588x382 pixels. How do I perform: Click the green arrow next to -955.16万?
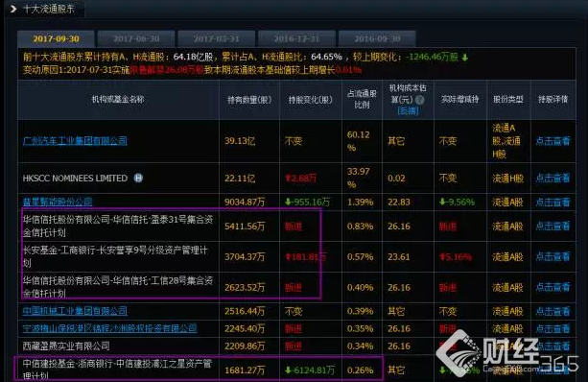point(288,202)
